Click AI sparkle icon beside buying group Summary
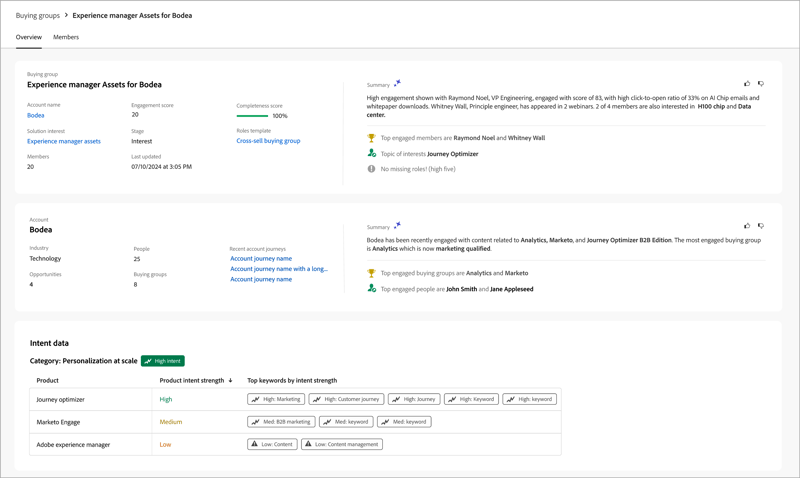The image size is (800, 478). 397,84
